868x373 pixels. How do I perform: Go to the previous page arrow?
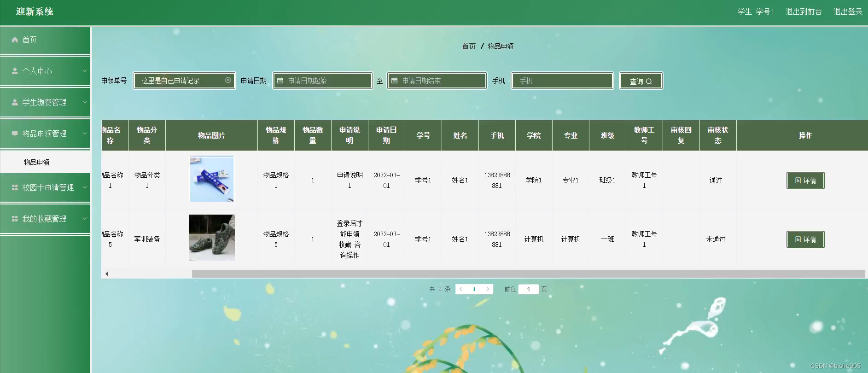[x=461, y=289]
